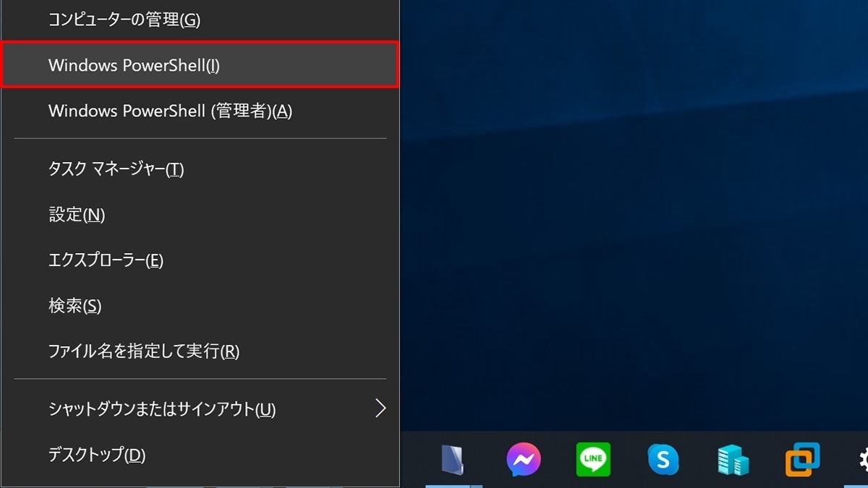This screenshot has height=488, width=868.
Task: Choose 設定(N) in the menu
Action: [200, 215]
